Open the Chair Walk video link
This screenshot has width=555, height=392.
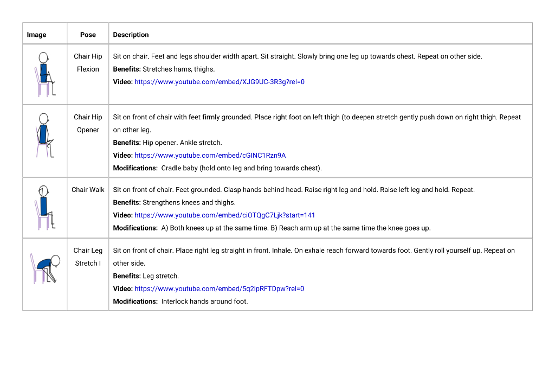tap(224, 215)
